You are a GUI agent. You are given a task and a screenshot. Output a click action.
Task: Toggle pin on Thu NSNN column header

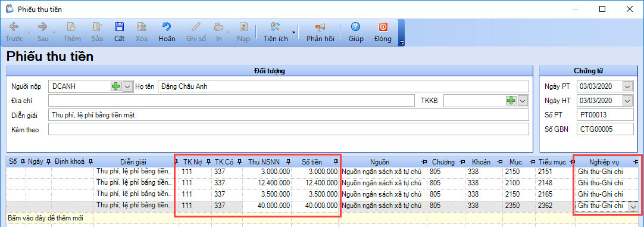[288, 161]
